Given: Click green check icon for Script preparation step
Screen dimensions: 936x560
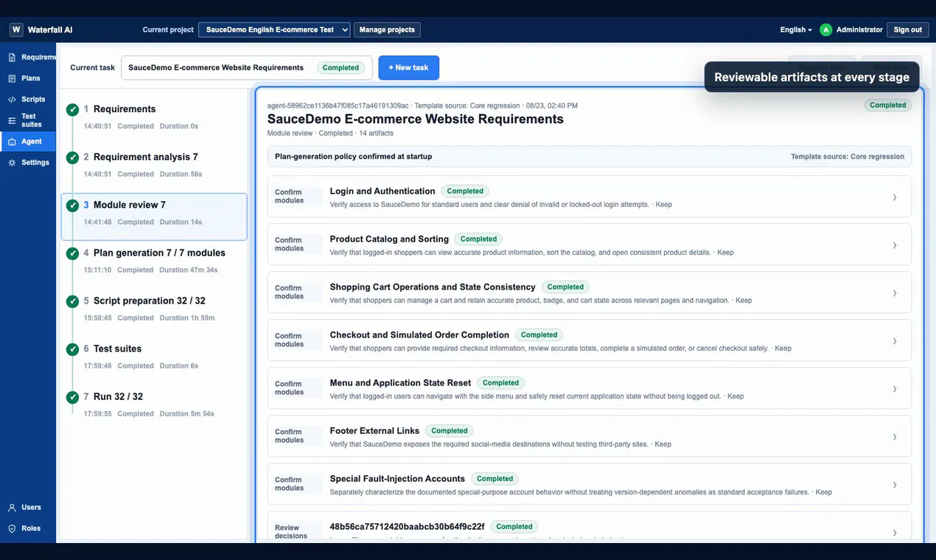Looking at the screenshot, I should [x=72, y=301].
